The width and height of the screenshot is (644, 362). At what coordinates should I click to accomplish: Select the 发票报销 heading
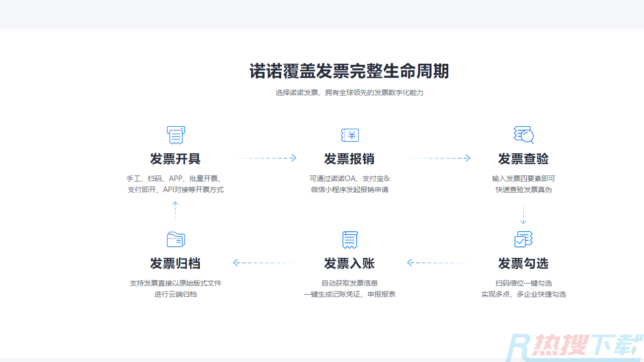(350, 159)
